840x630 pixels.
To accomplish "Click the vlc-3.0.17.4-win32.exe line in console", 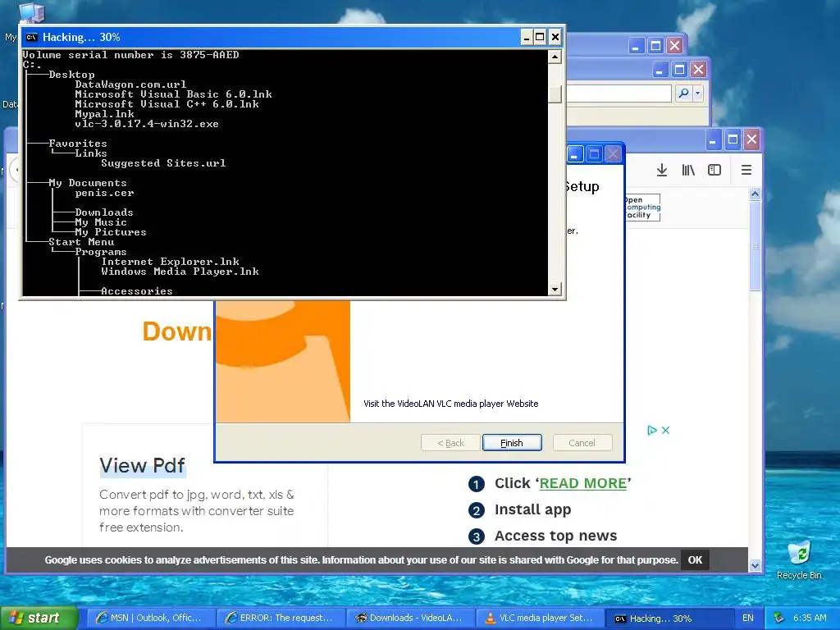I will pos(147,124).
